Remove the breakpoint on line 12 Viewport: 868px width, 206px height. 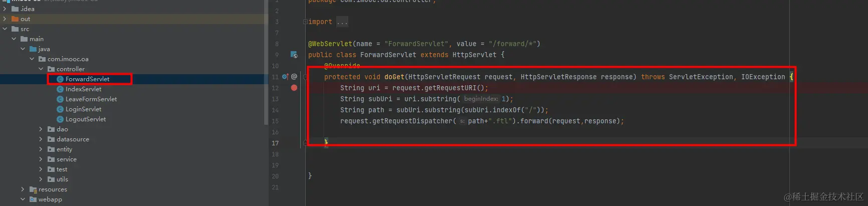click(294, 88)
